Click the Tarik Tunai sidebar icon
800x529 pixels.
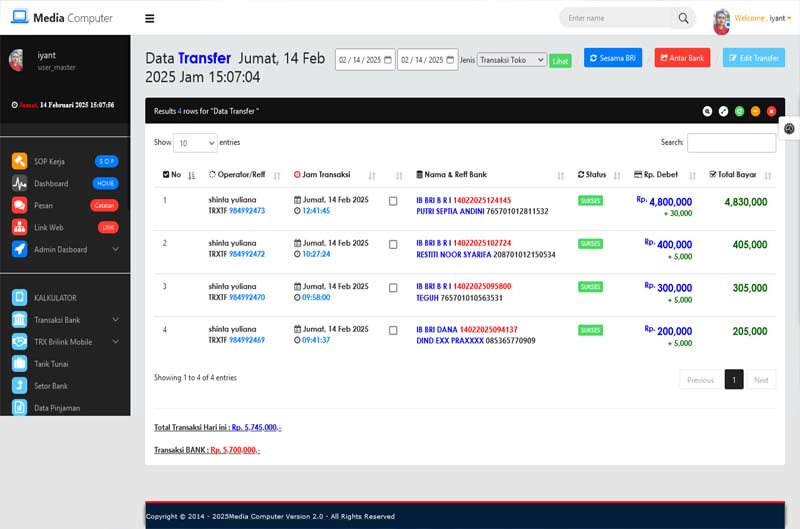point(19,364)
